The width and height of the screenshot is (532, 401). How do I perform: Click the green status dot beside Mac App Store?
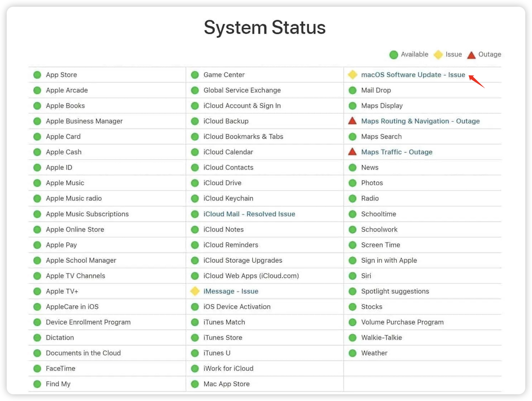pos(195,384)
